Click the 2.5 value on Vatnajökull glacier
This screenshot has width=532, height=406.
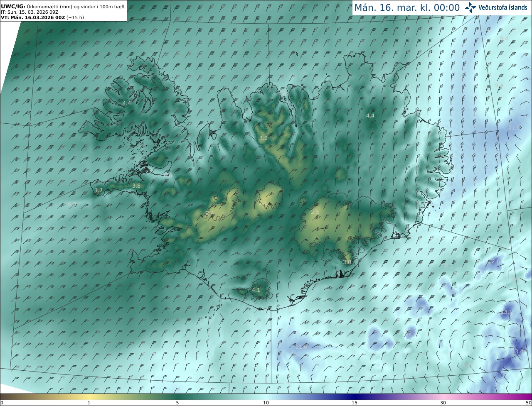point(315,212)
